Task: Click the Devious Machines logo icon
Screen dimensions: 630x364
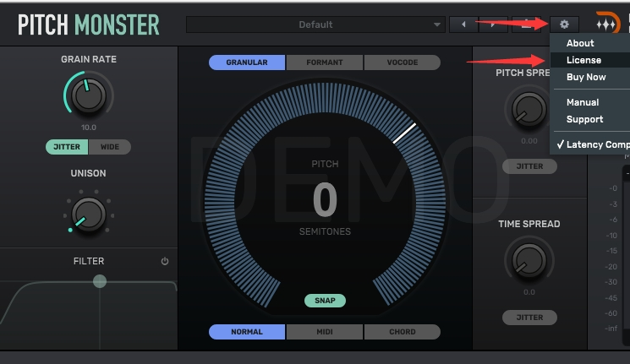Action: 608,24
